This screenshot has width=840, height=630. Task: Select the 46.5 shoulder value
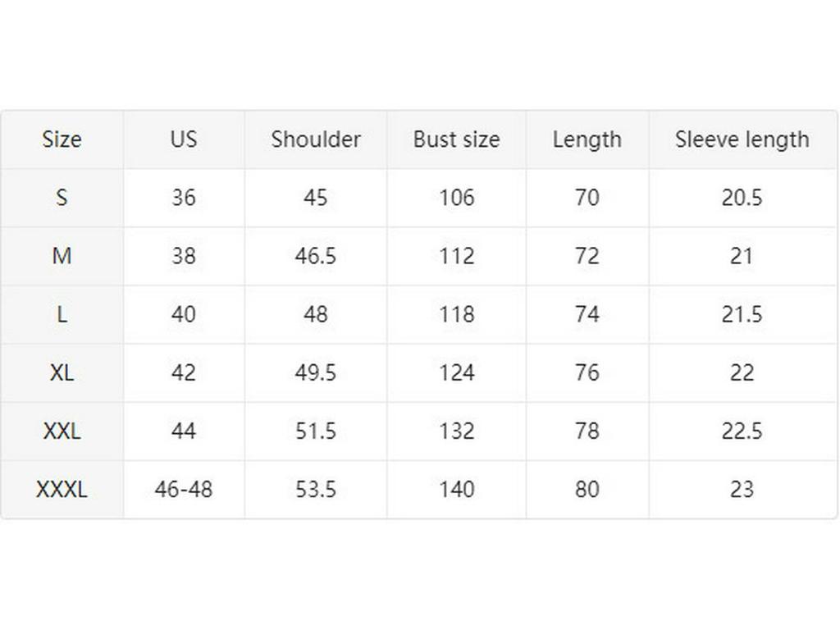tap(316, 256)
